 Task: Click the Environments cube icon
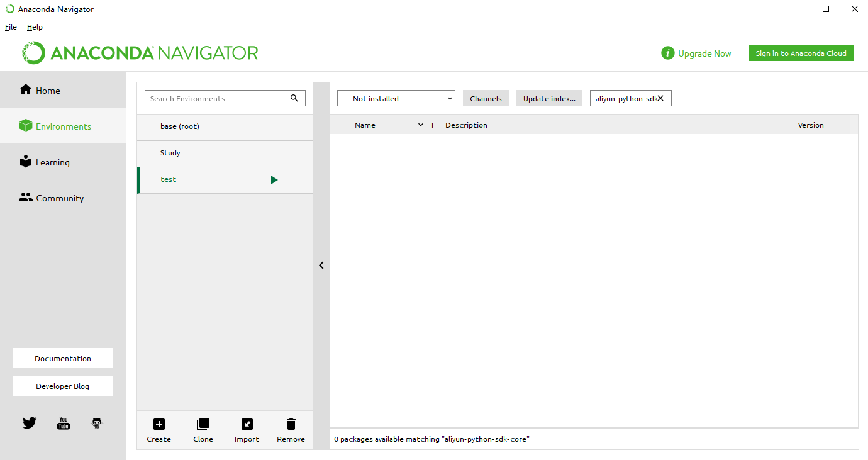tap(26, 125)
